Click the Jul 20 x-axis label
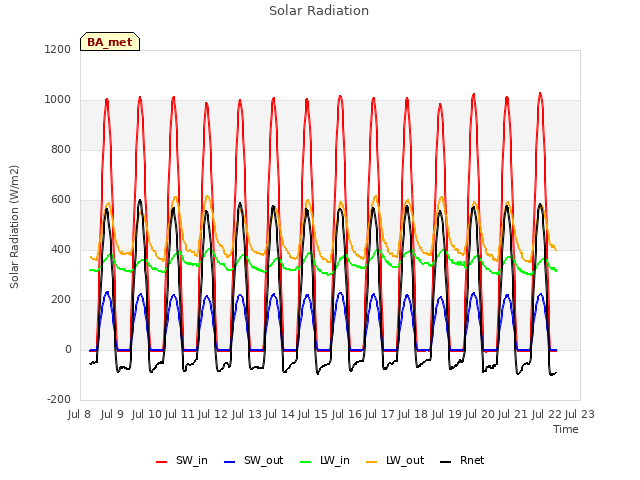 coord(480,415)
